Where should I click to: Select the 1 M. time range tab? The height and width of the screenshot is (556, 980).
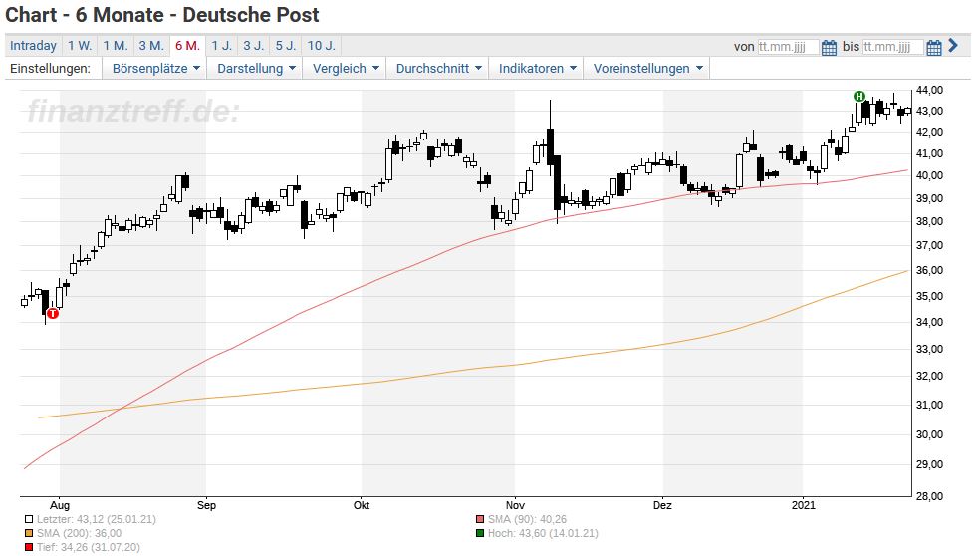click(115, 46)
